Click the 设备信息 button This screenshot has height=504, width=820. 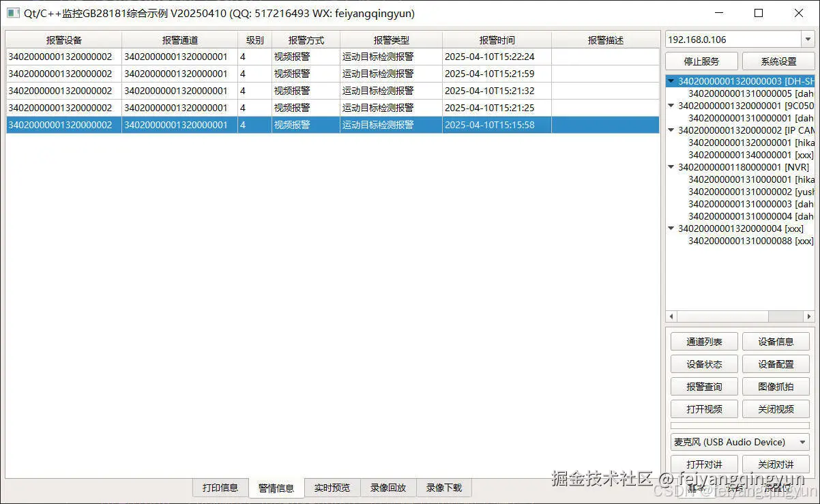click(776, 342)
